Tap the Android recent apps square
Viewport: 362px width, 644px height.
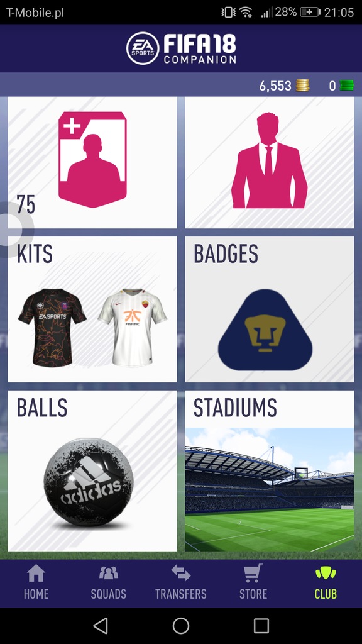coord(261,626)
